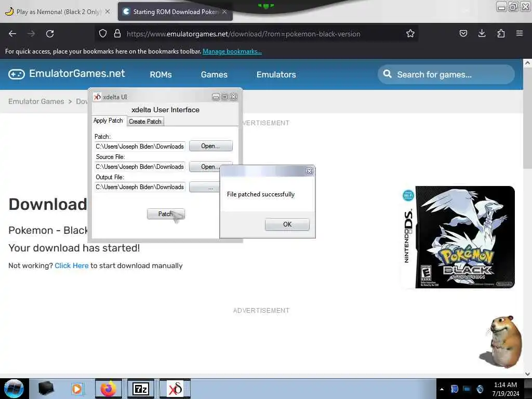Click the round power tray icon
Screen dimensions: 532x399
tap(480, 389)
